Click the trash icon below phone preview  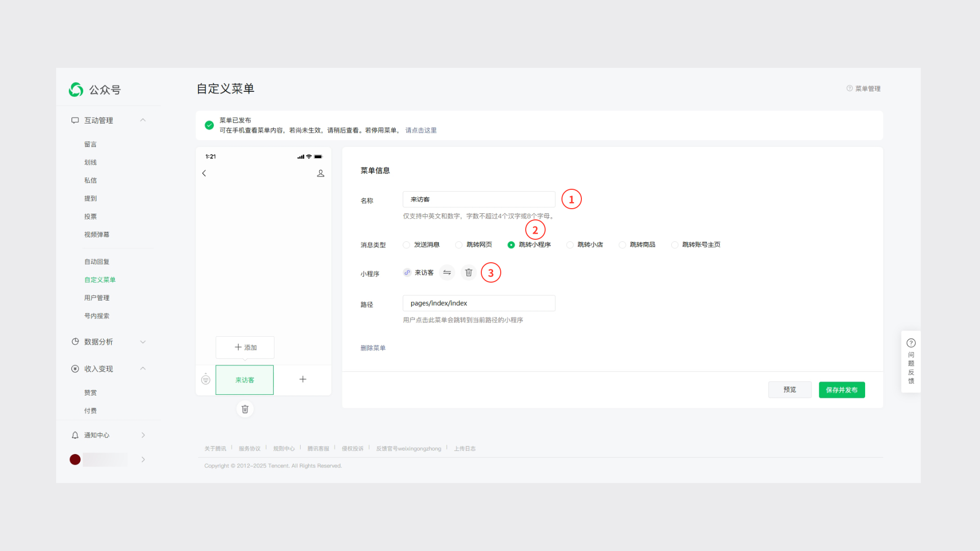coord(245,409)
